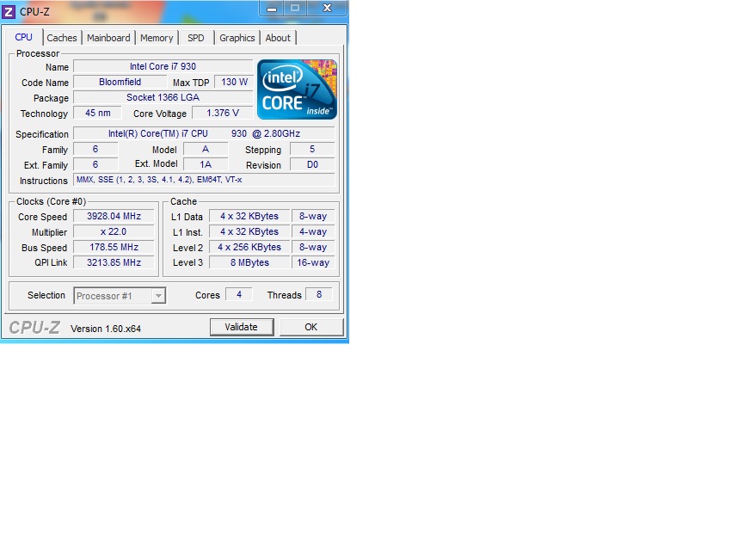744x560 pixels.
Task: Click L1 Inst. associativity 4-way
Action: click(313, 231)
